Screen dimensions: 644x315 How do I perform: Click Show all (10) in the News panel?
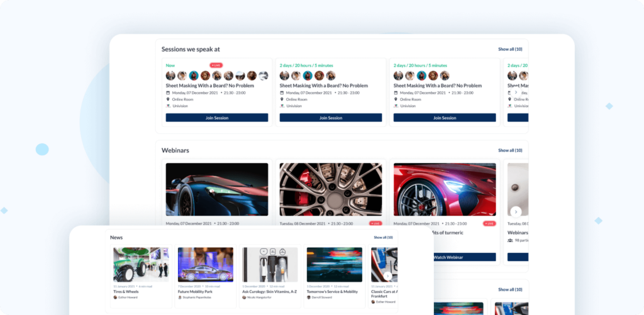[383, 238]
